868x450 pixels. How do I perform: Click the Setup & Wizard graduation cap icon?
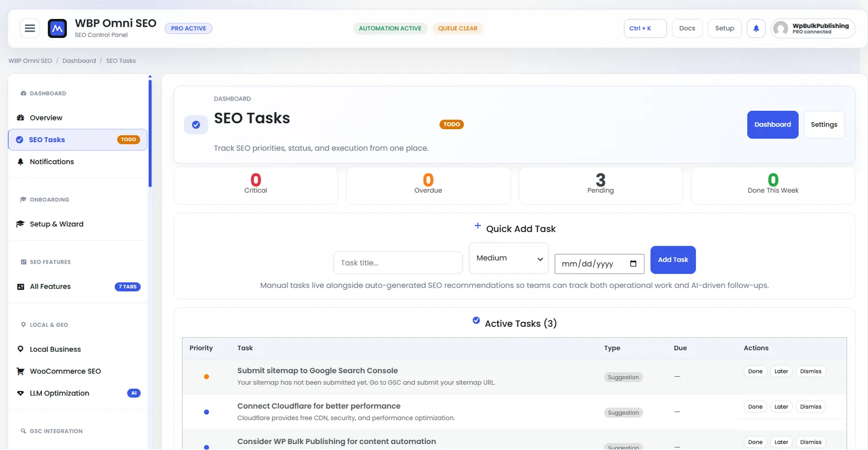21,224
